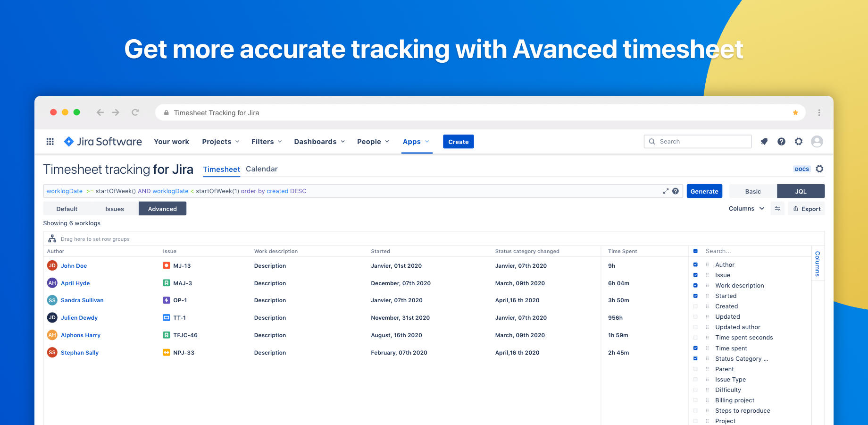Select the Default worklog view tab
Screen dimensions: 868x425
pos(67,208)
